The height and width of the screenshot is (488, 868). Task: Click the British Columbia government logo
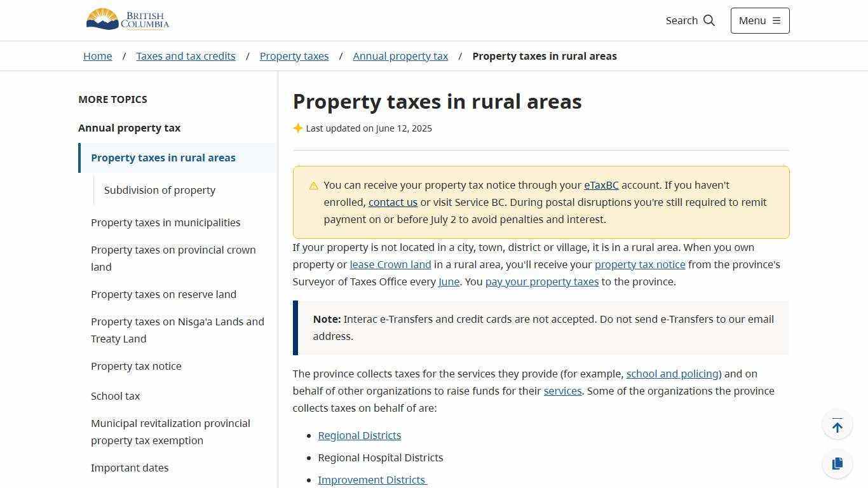pos(127,20)
